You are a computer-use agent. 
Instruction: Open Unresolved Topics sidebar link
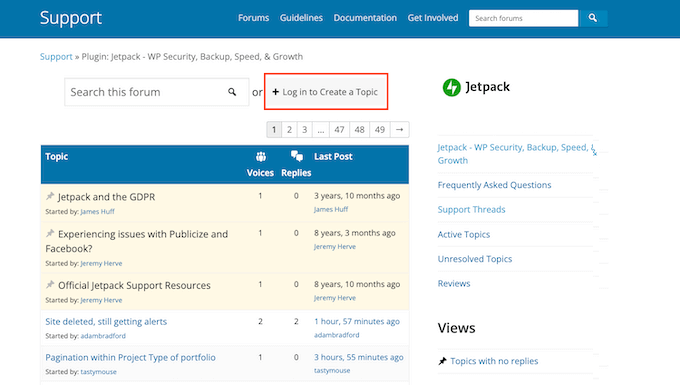pos(475,259)
